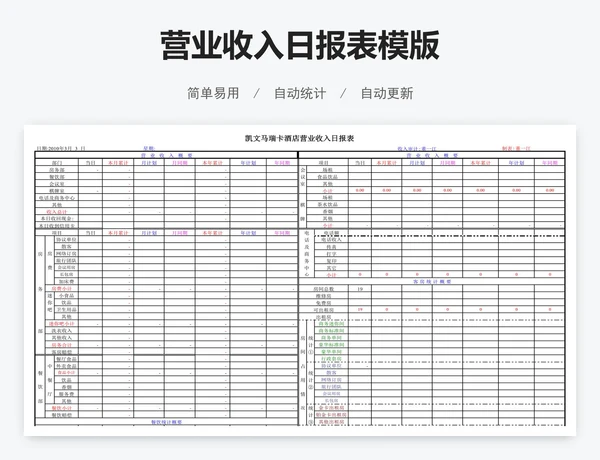
Task: Select the 金卡出租房 row label
Action: 331,408
